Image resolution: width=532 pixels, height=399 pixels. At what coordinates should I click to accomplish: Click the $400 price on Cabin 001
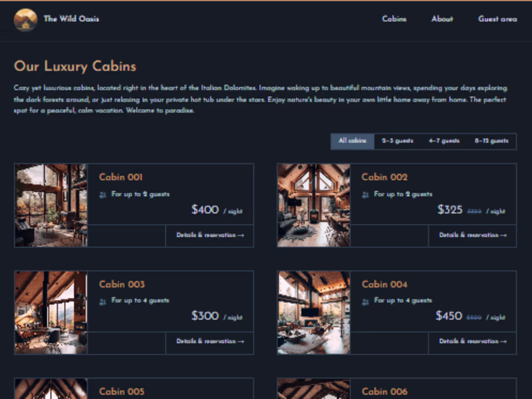pos(205,210)
